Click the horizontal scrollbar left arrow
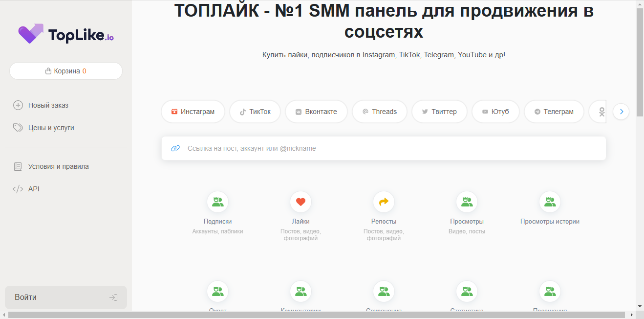Image resolution: width=644 pixels, height=319 pixels. [4, 315]
